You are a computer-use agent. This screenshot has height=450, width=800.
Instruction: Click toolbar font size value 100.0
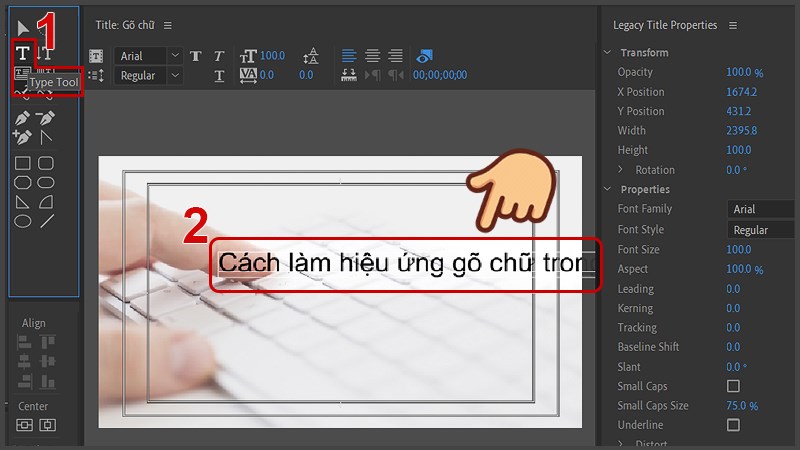(x=272, y=55)
